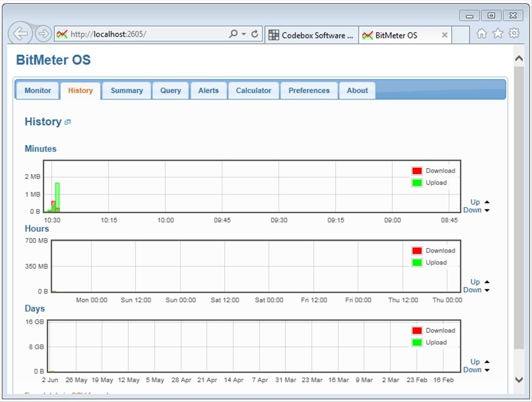Switch to Codebox Software browser tab

point(312,35)
